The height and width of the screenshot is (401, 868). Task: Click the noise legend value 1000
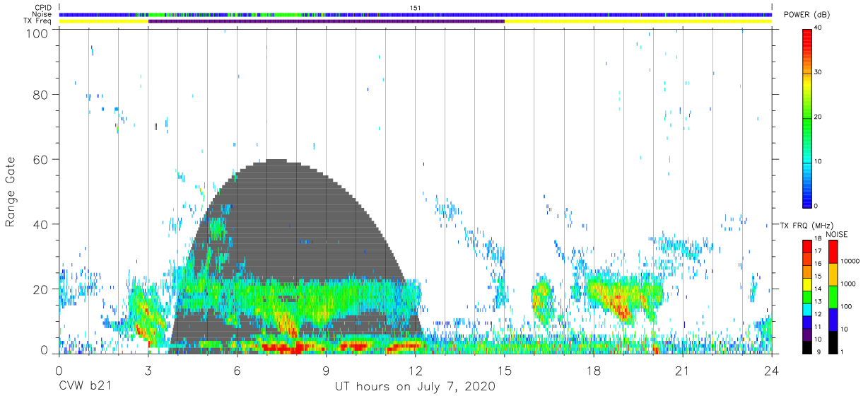pos(848,284)
